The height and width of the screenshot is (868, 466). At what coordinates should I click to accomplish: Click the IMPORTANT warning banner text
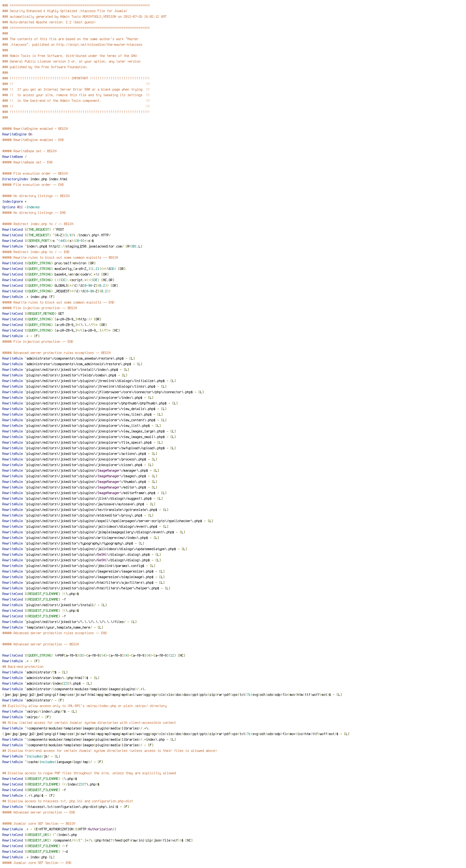point(79,78)
